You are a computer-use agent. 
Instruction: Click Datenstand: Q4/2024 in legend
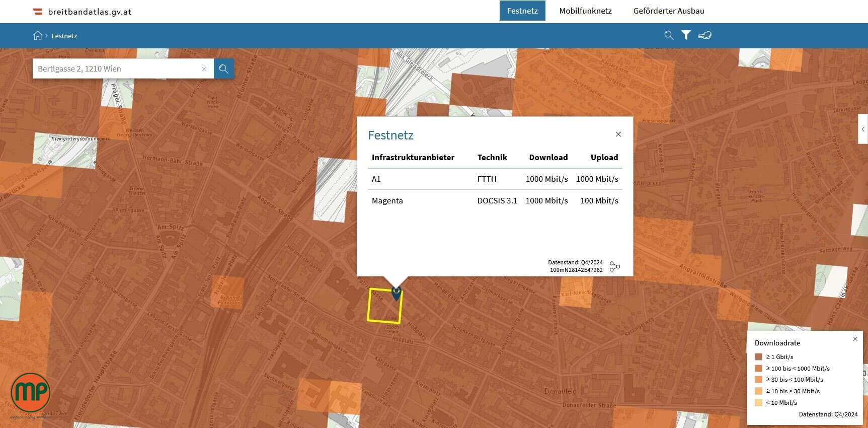pyautogui.click(x=828, y=414)
